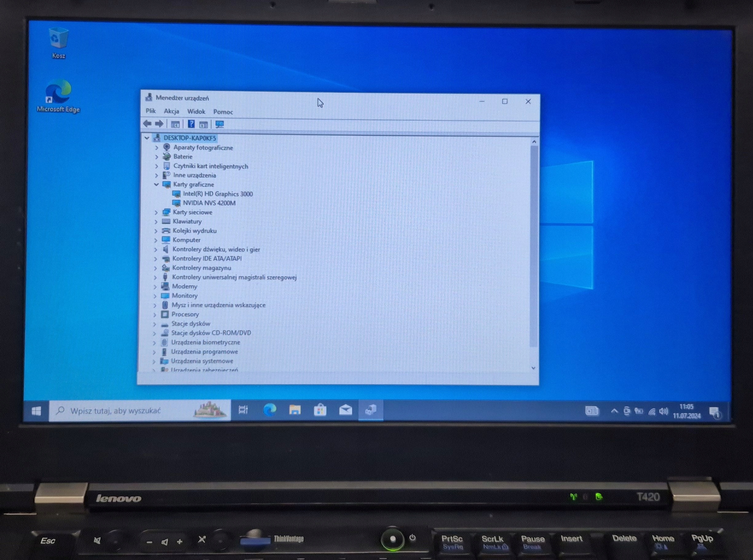
Task: Open the Akcja menu
Action: coord(171,111)
